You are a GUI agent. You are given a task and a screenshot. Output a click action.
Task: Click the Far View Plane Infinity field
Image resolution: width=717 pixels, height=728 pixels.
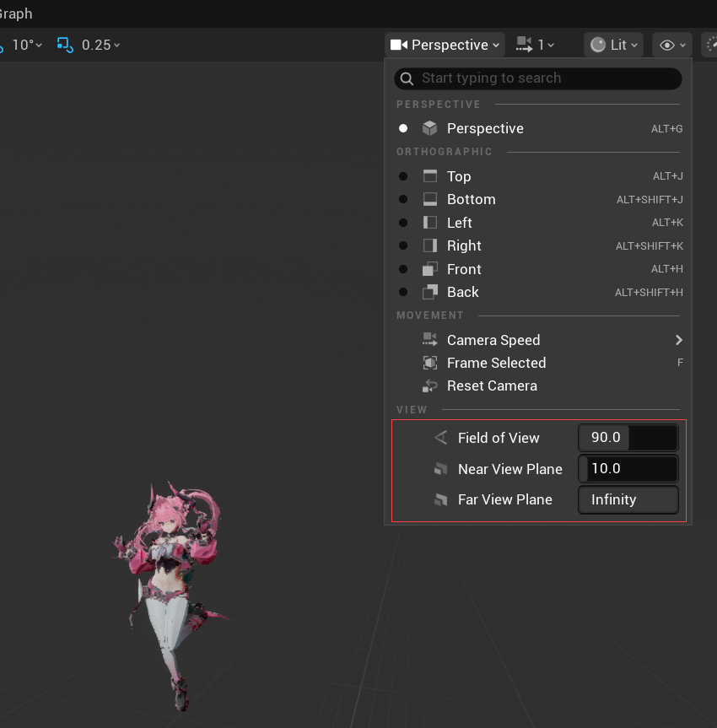(x=628, y=499)
